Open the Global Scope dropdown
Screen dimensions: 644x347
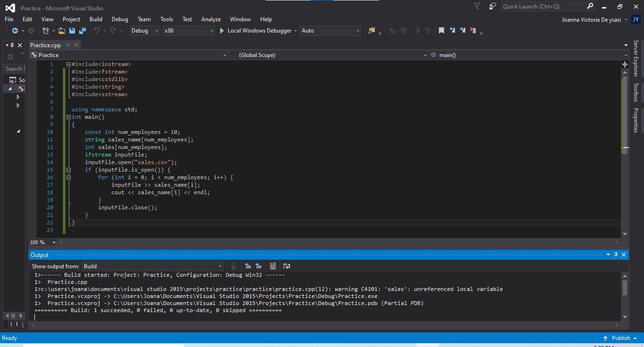pyautogui.click(x=329, y=55)
